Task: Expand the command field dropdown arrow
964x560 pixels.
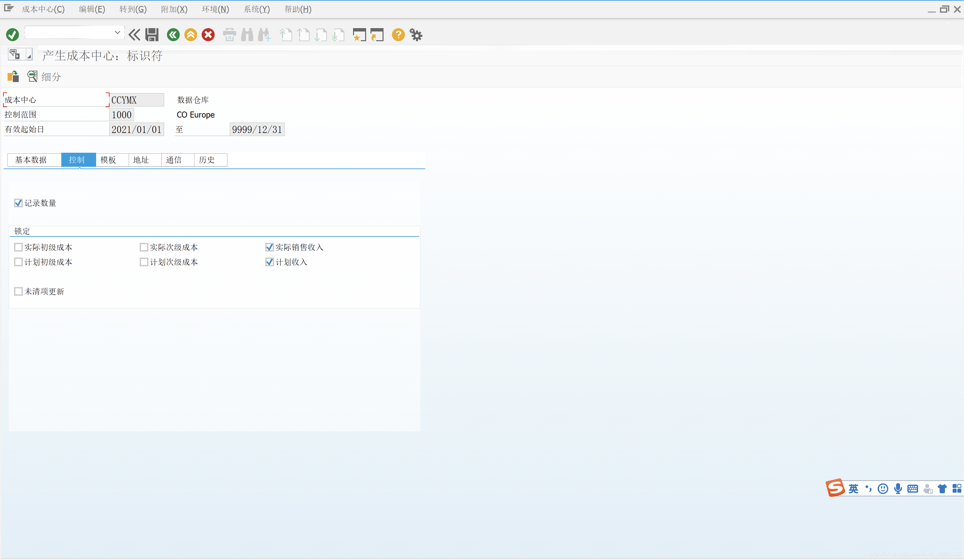Action: point(118,33)
